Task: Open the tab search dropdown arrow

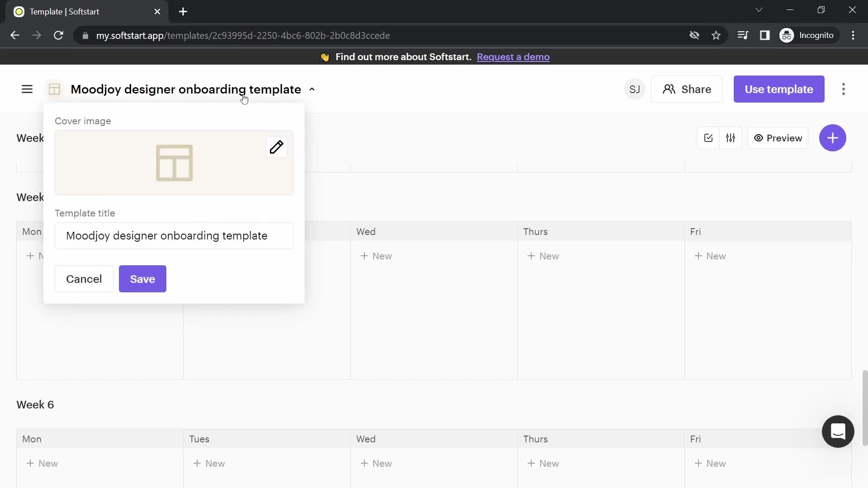Action: [x=759, y=10]
